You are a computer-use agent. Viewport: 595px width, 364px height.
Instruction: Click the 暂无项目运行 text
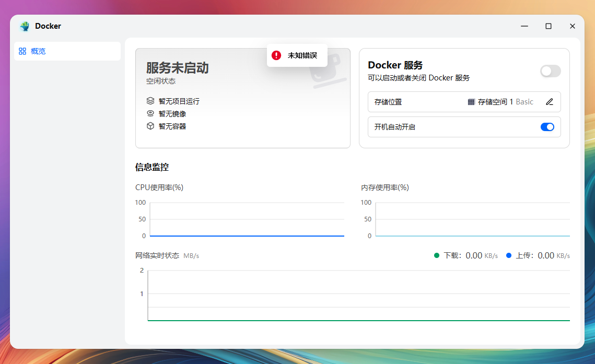(x=179, y=101)
